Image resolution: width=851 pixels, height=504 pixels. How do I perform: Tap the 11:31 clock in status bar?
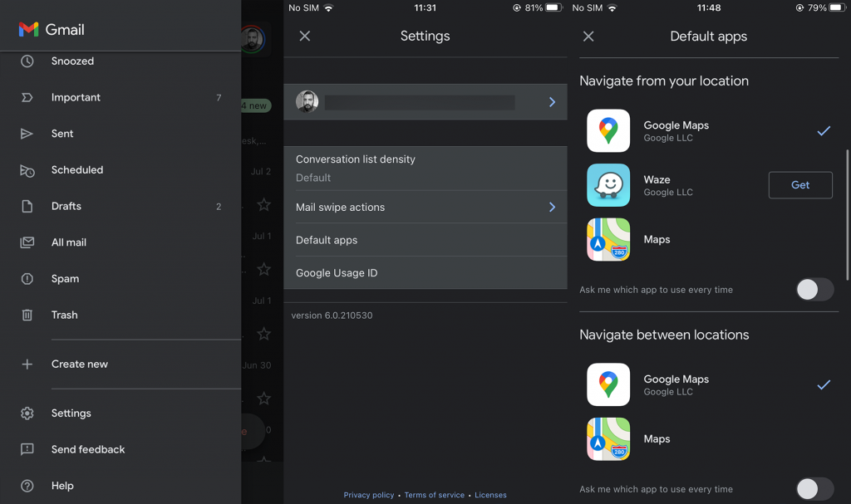click(425, 7)
